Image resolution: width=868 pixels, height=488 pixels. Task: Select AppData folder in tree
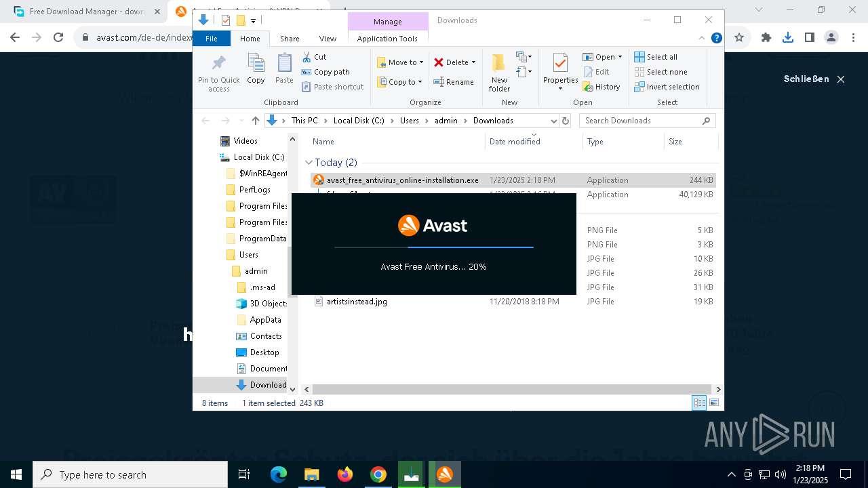[258, 320]
